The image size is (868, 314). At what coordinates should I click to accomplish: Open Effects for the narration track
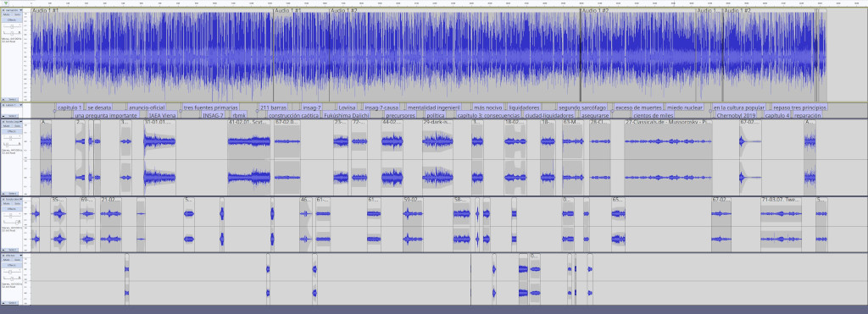(12, 20)
